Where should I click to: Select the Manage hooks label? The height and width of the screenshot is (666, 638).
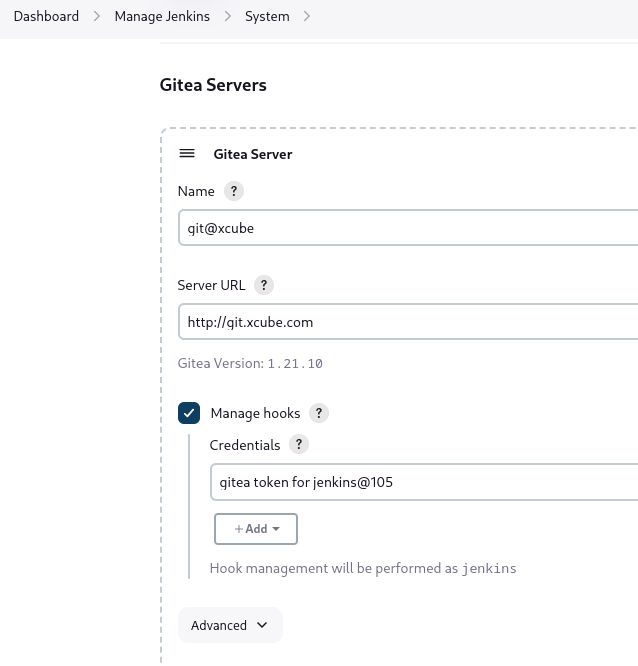click(256, 413)
